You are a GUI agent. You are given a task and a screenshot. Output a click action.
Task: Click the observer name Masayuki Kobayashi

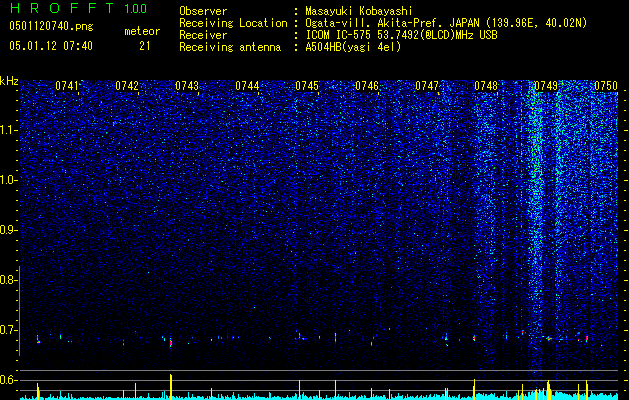tap(358, 12)
